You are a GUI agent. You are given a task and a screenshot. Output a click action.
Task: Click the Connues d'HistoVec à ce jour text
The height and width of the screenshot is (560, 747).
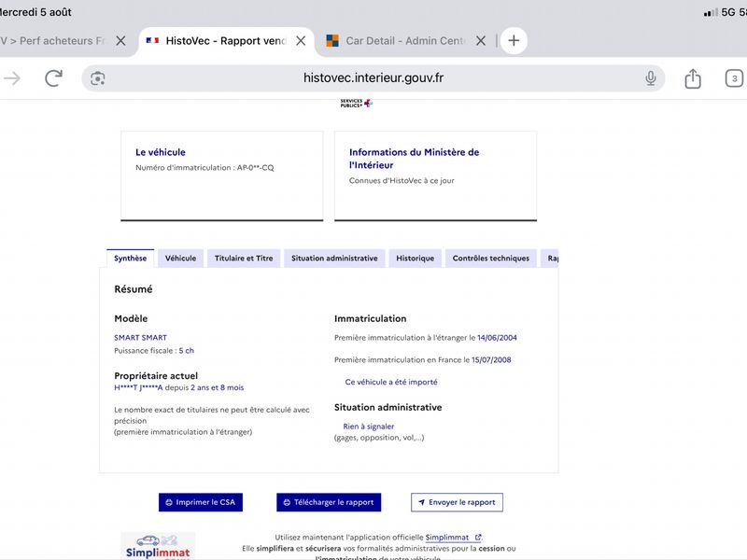pos(402,180)
